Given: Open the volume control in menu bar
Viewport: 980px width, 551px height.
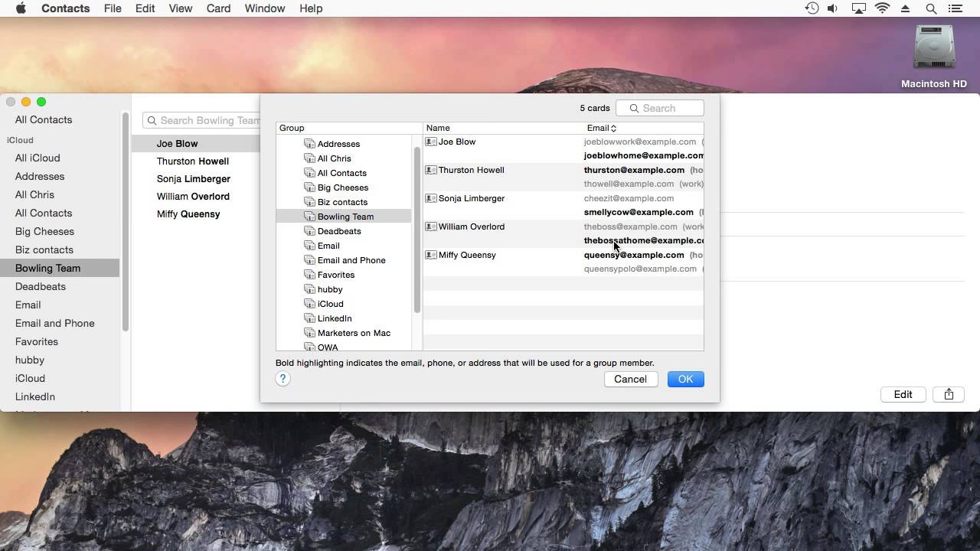Looking at the screenshot, I should [x=833, y=8].
